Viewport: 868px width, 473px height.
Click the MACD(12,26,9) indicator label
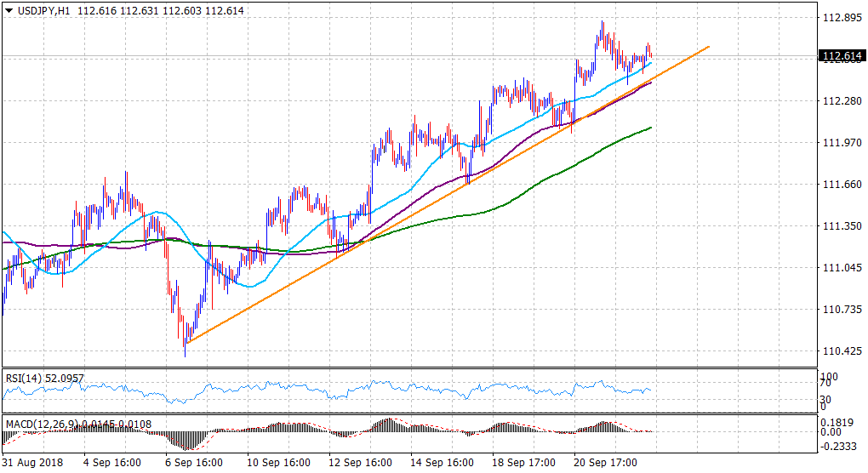pyautogui.click(x=40, y=422)
